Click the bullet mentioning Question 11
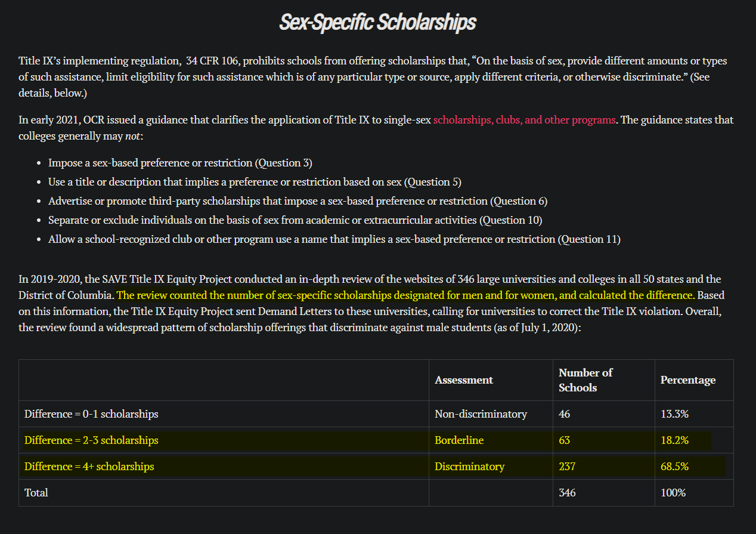 click(334, 239)
